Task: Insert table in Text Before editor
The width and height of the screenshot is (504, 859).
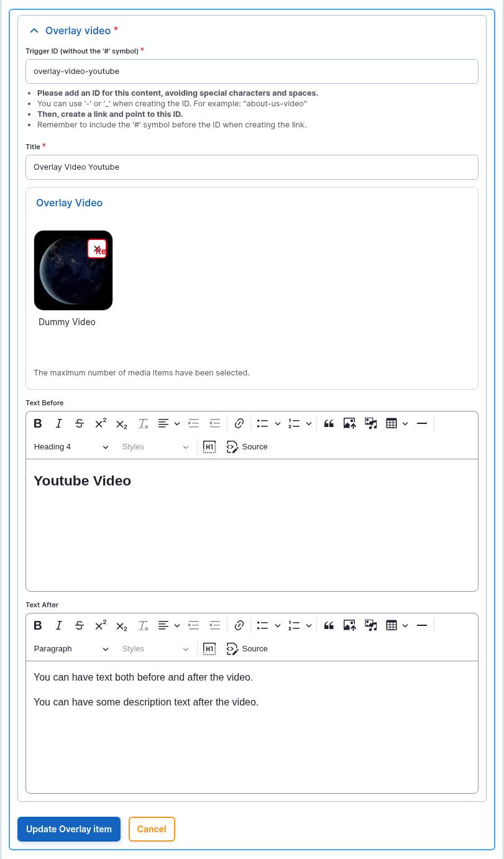Action: (392, 423)
